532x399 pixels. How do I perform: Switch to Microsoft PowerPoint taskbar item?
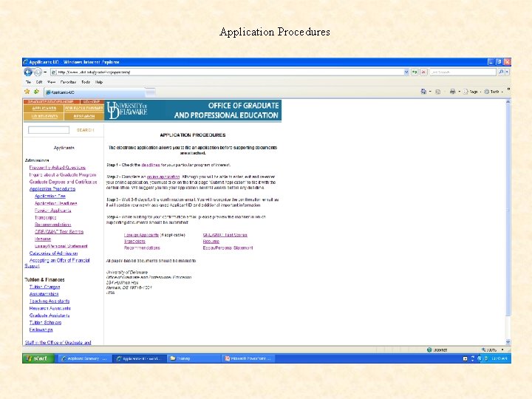tap(248, 358)
